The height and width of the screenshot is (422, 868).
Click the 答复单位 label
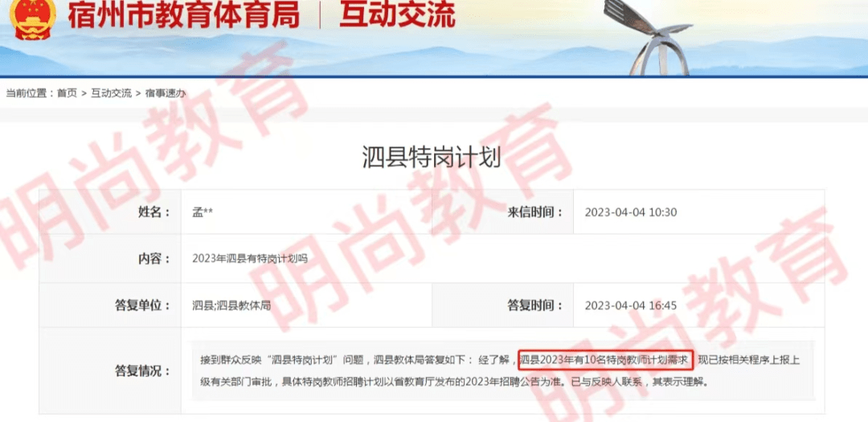tap(141, 305)
